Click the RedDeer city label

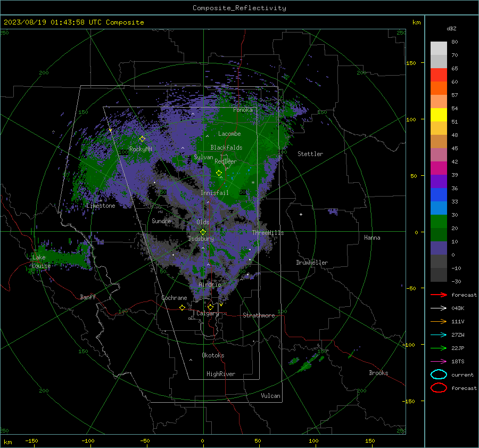(226, 161)
